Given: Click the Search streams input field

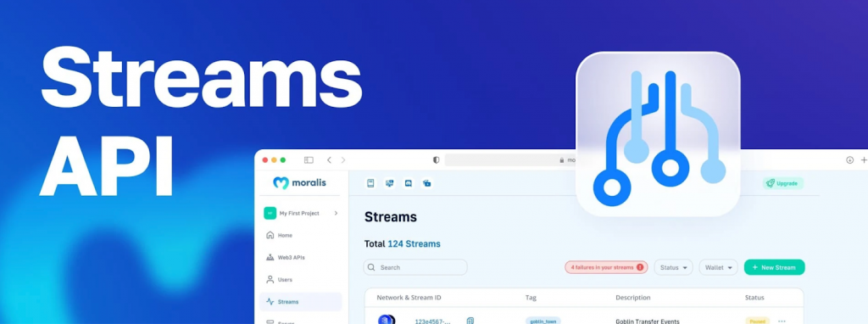Looking at the screenshot, I should coord(415,267).
